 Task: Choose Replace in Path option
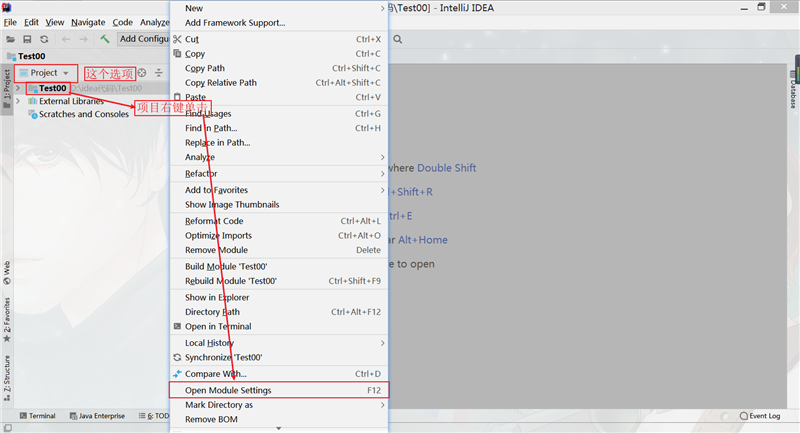(279, 143)
